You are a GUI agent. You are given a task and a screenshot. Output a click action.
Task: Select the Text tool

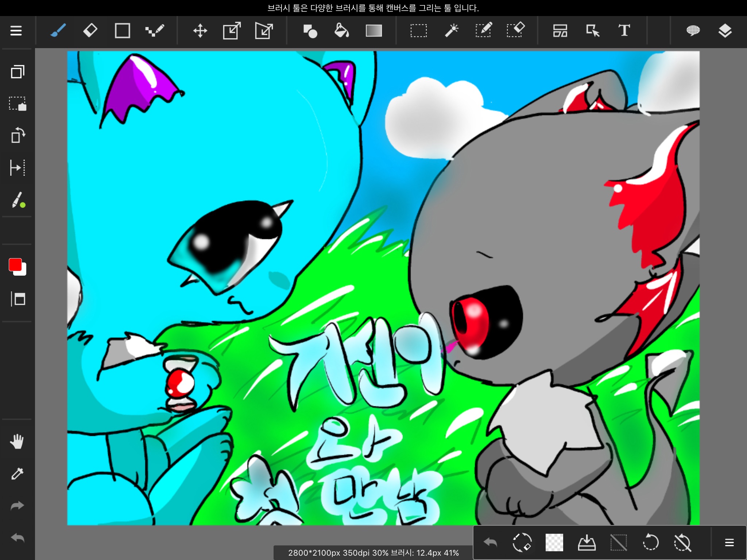coord(624,31)
